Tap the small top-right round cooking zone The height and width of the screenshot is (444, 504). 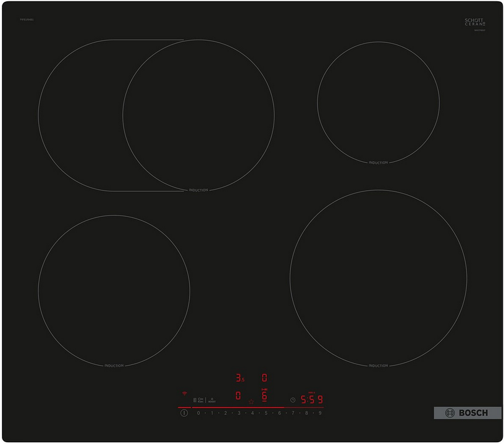pos(378,103)
